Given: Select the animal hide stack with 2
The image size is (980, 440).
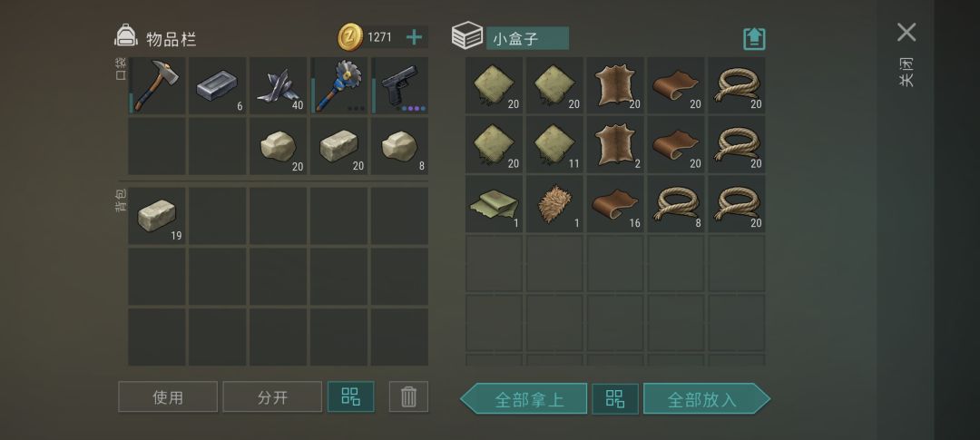Looking at the screenshot, I should click(x=615, y=144).
